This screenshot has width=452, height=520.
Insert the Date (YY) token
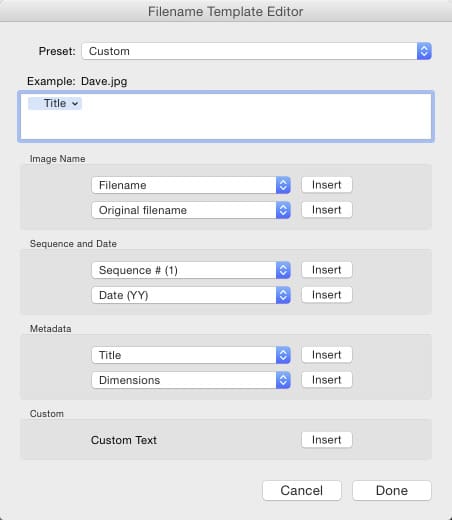point(327,295)
